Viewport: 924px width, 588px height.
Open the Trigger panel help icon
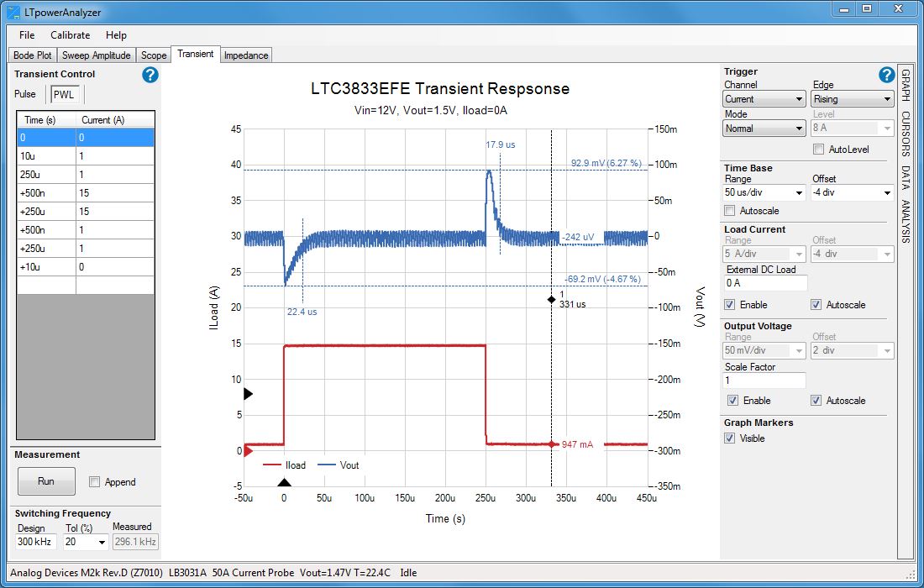pyautogui.click(x=887, y=75)
